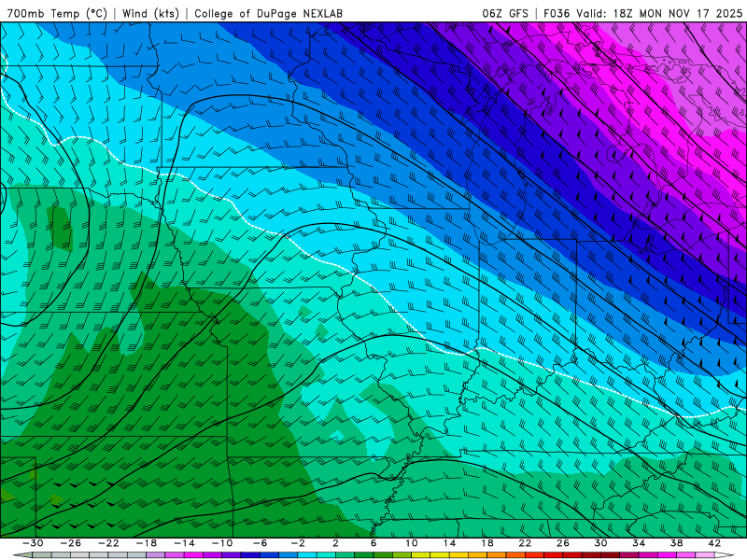Click the "-30" color scale label

click(33, 543)
